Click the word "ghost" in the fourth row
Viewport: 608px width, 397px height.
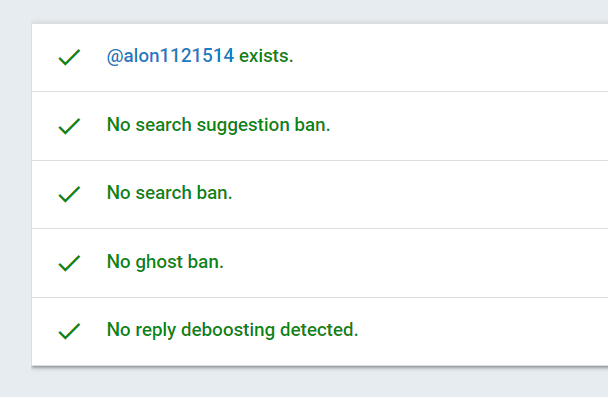[159, 262]
